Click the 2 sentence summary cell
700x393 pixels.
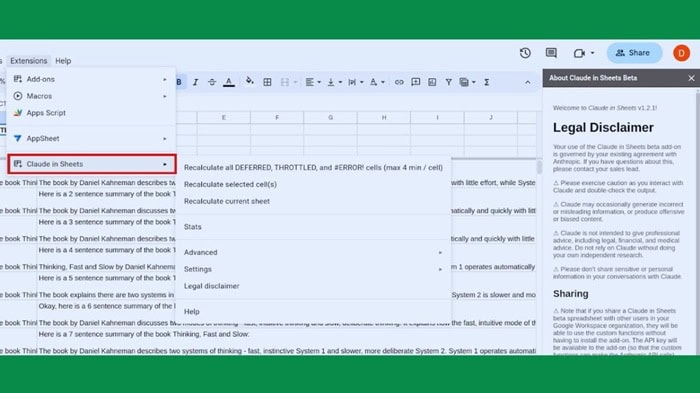(x=107, y=194)
